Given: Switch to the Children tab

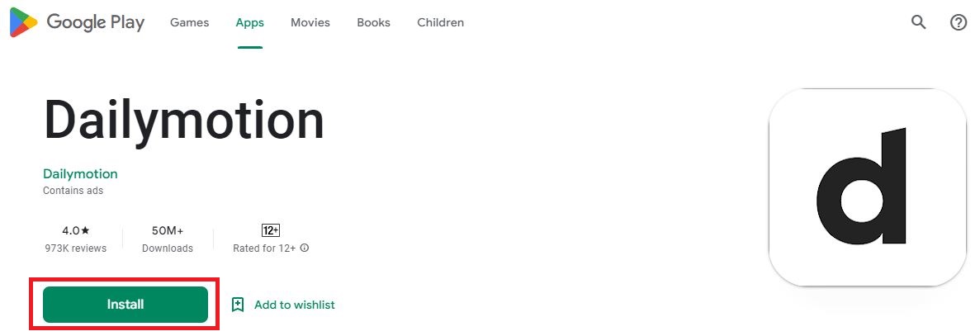Looking at the screenshot, I should click(440, 22).
